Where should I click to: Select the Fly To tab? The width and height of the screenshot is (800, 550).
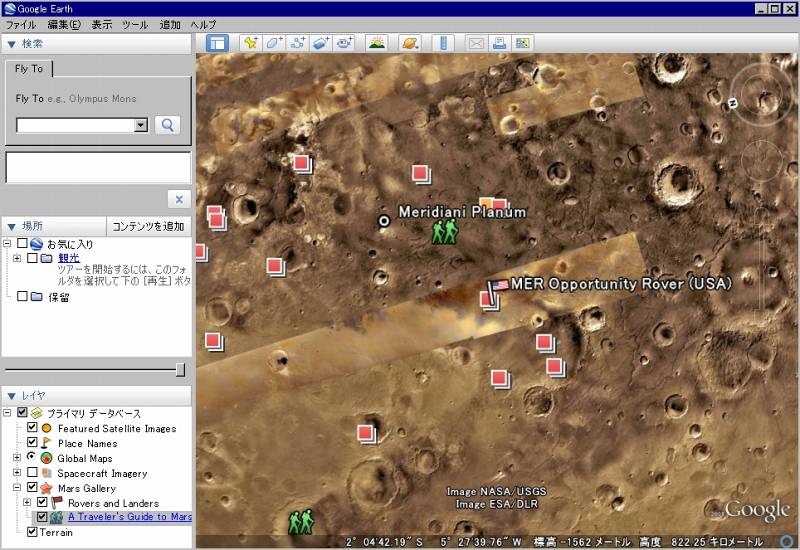(x=29, y=69)
